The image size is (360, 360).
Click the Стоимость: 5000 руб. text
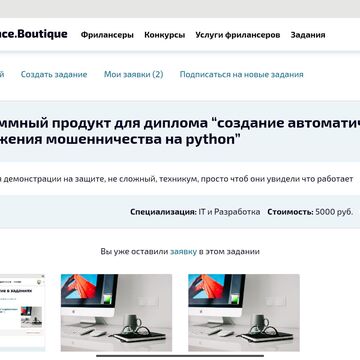pyautogui.click(x=310, y=212)
